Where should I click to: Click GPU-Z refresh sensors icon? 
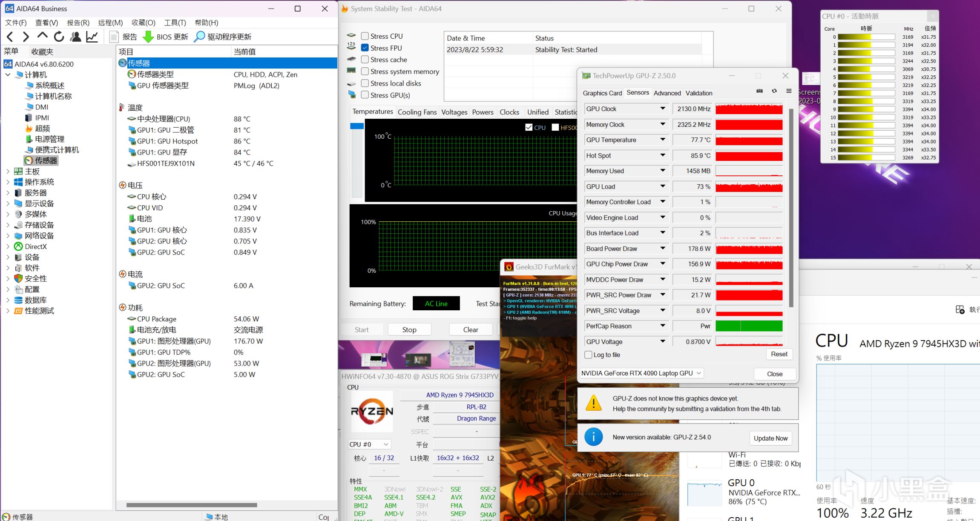pyautogui.click(x=774, y=91)
